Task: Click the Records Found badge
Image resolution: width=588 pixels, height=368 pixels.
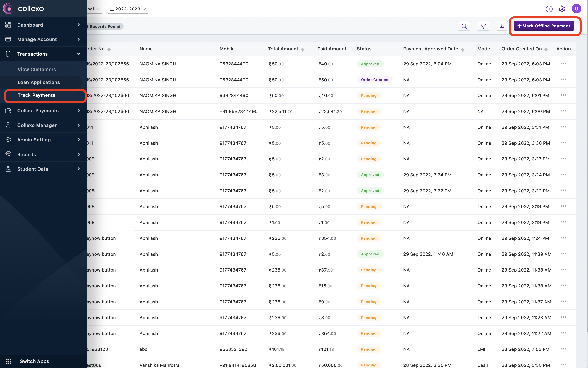Action: (105, 26)
